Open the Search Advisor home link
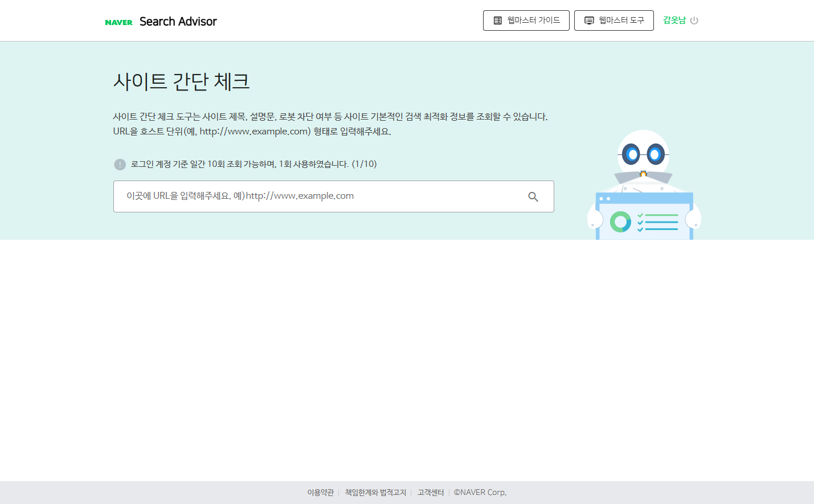814x504 pixels. point(178,22)
